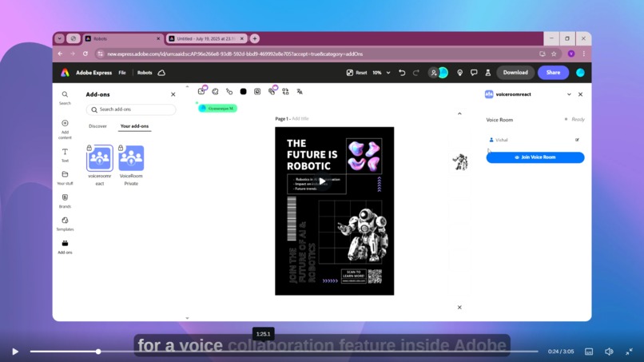The image size is (644, 362).
Task: Click the Translate toolbar icon
Action: (300, 92)
